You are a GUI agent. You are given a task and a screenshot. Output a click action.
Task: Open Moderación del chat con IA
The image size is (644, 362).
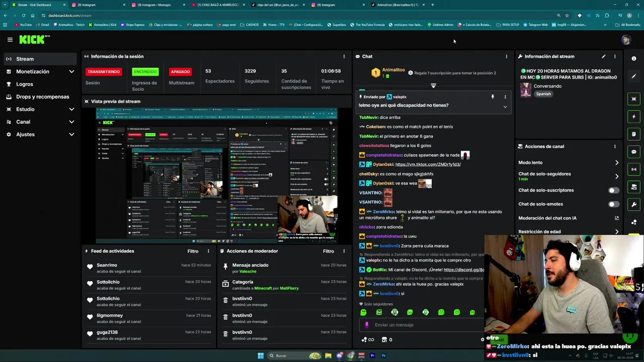pyautogui.click(x=569, y=218)
